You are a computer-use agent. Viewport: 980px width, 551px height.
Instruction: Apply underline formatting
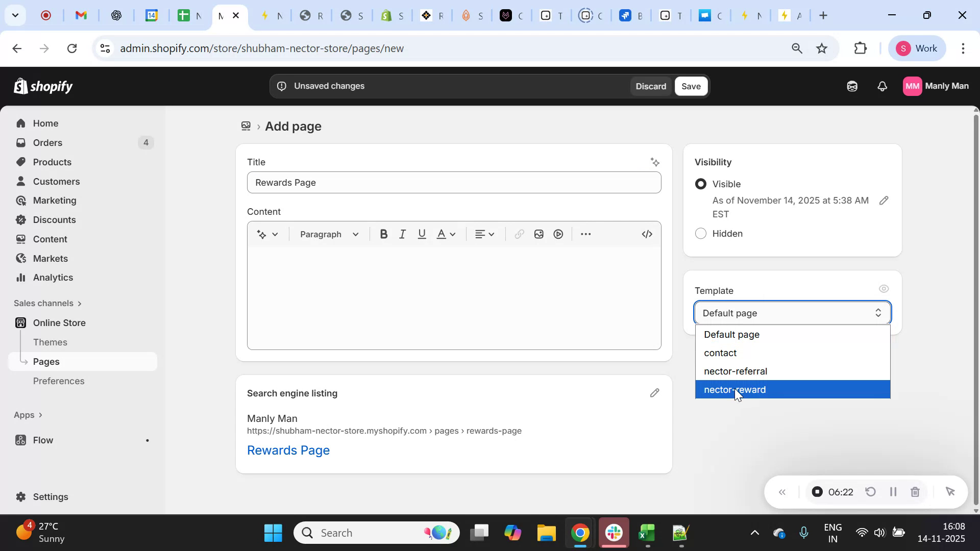coord(422,234)
